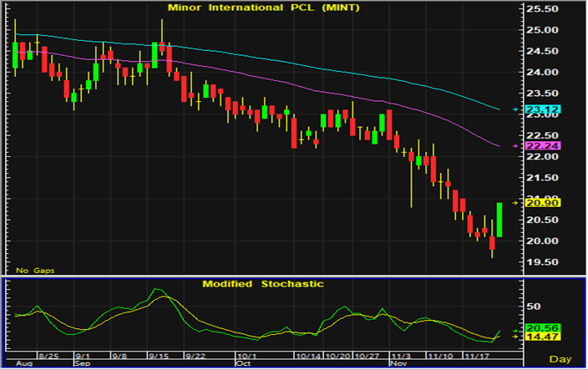This screenshot has width=588, height=370.
Task: Click the last green candlestick on the chart
Action: tap(499, 220)
